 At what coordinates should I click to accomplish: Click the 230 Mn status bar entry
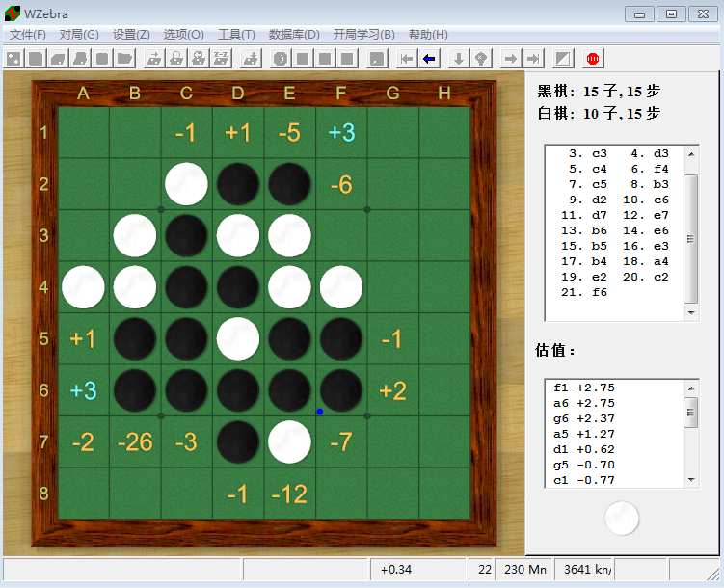[x=525, y=570]
